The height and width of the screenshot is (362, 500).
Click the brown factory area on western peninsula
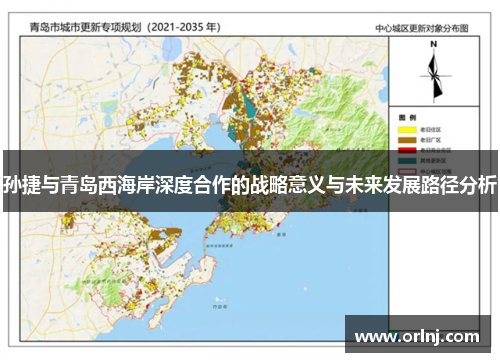[165, 236]
